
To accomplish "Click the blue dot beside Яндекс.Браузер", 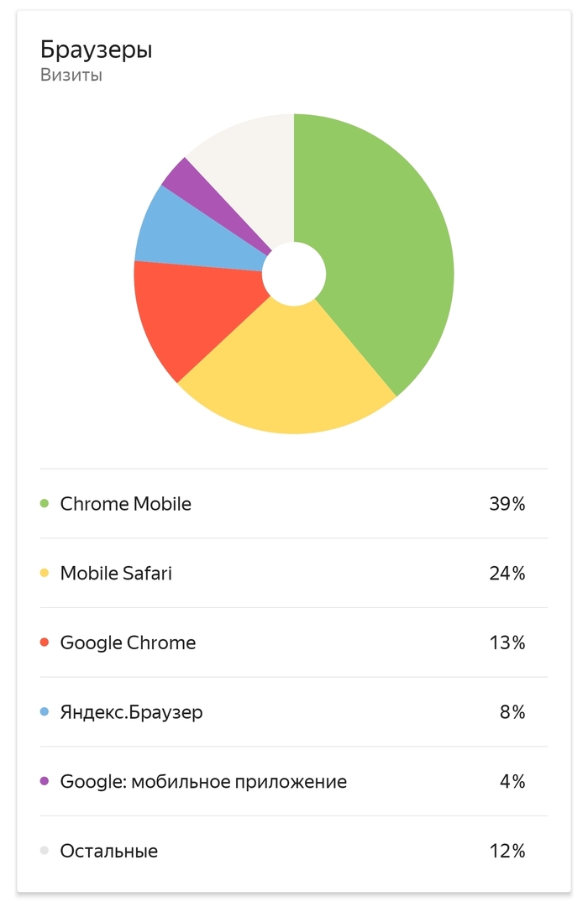I will (x=45, y=712).
